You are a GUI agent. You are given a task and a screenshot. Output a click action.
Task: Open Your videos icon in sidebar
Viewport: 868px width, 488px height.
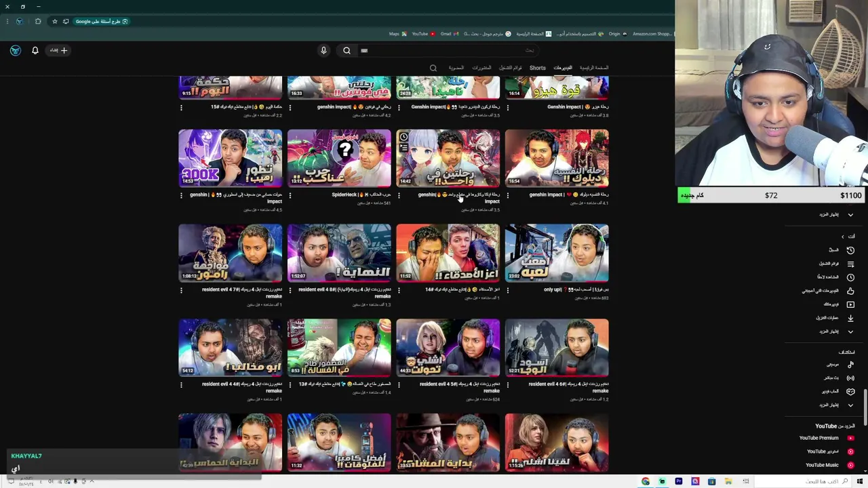(x=850, y=304)
